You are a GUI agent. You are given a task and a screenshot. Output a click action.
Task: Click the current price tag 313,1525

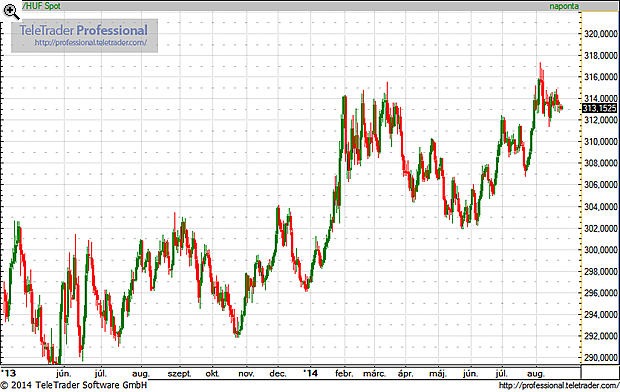pos(600,108)
